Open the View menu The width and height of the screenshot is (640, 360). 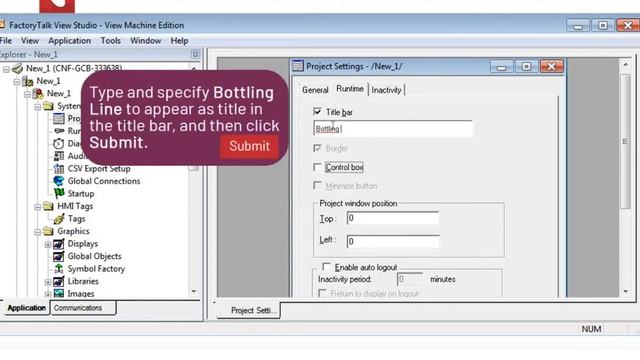[x=30, y=41]
